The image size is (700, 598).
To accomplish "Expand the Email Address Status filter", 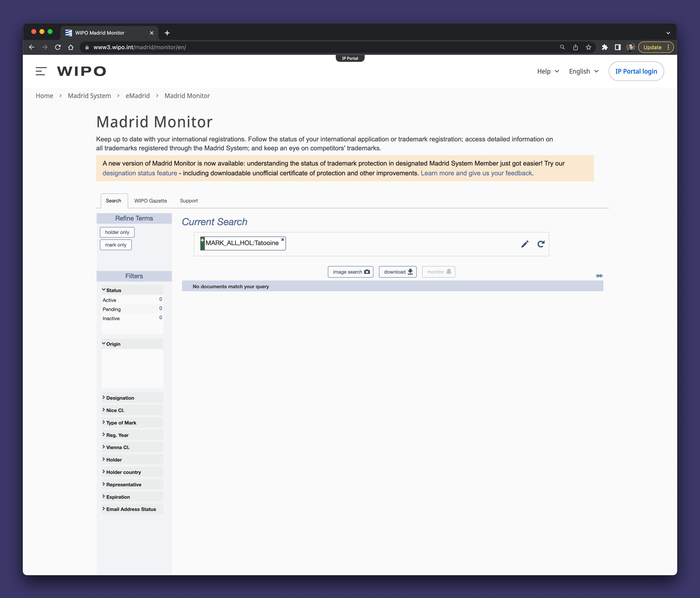I will (132, 509).
